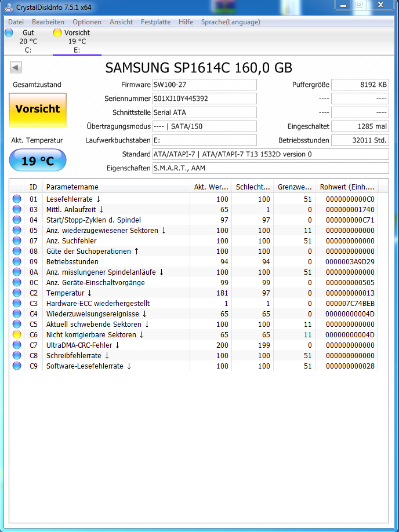Click raw value 000007C74BEB
399x532 pixels.
click(x=350, y=303)
